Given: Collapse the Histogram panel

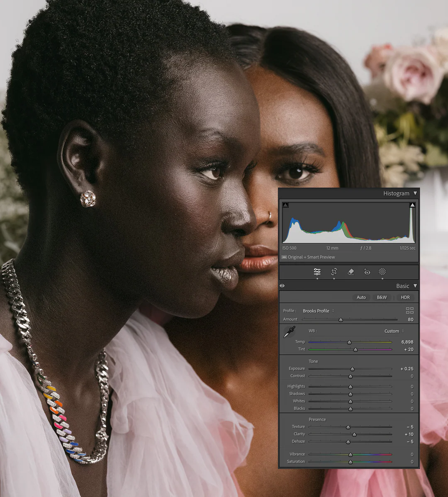Looking at the screenshot, I should (x=415, y=193).
